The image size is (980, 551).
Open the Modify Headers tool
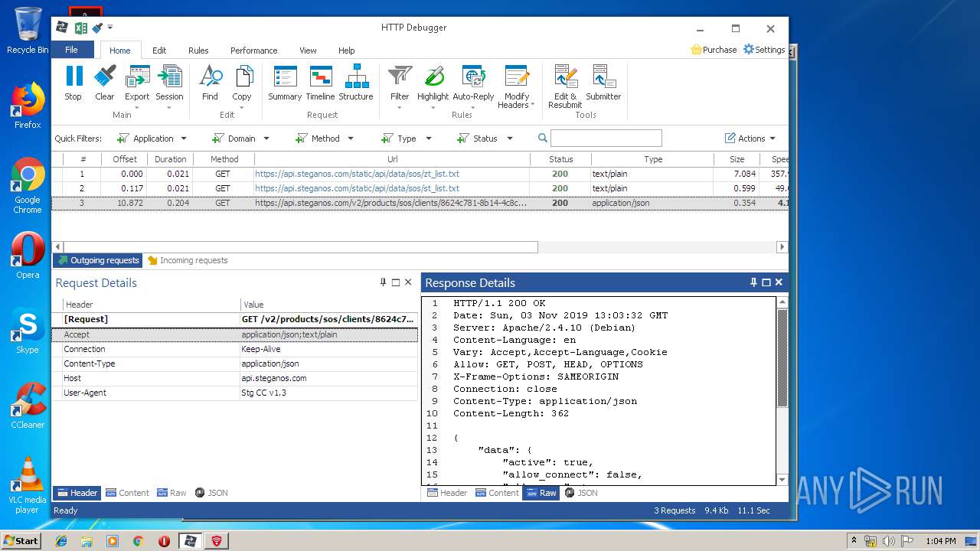pyautogui.click(x=517, y=86)
